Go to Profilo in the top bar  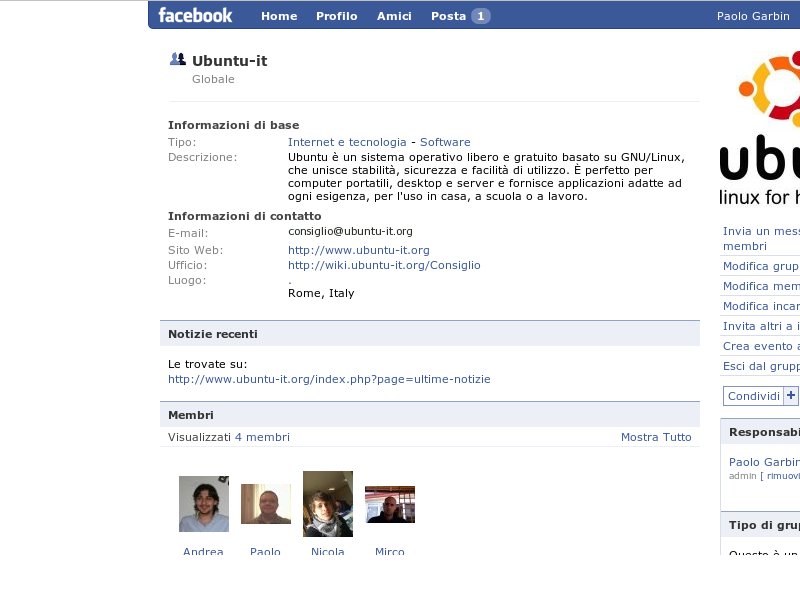[337, 16]
